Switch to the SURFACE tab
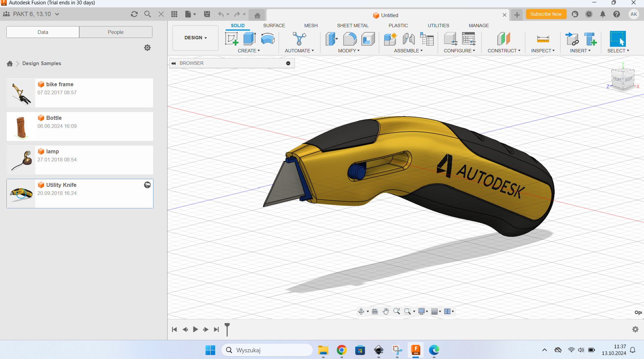 tap(274, 25)
